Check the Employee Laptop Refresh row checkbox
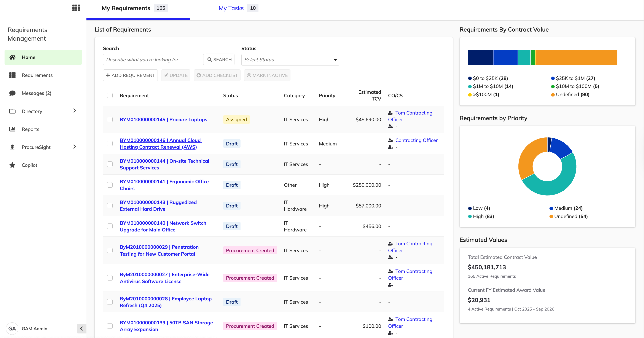The image size is (644, 338). 110,302
